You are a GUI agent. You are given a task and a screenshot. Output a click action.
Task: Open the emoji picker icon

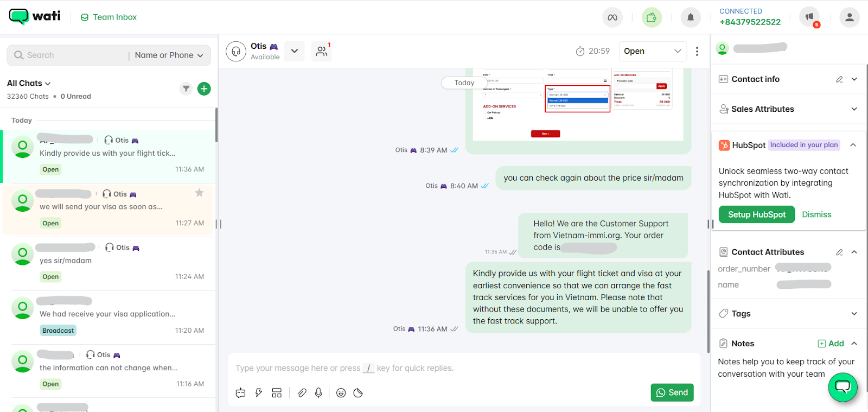[x=341, y=392]
